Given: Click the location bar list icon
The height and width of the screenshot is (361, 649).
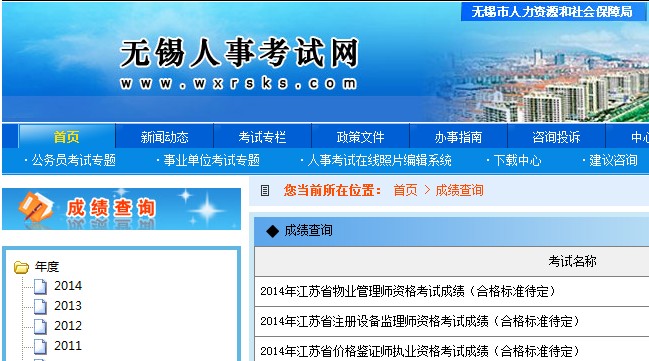Looking at the screenshot, I should tap(265, 190).
